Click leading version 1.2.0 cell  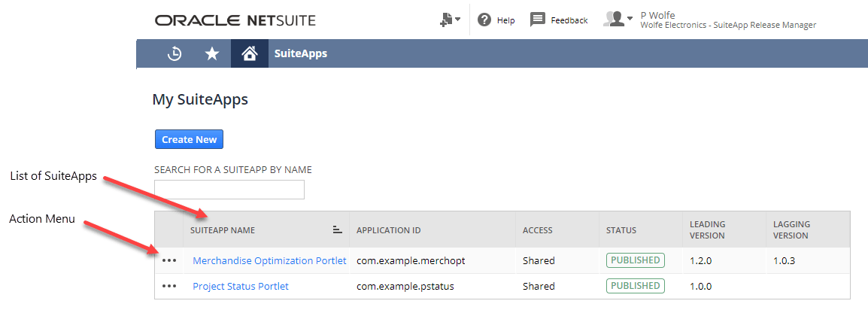click(700, 260)
